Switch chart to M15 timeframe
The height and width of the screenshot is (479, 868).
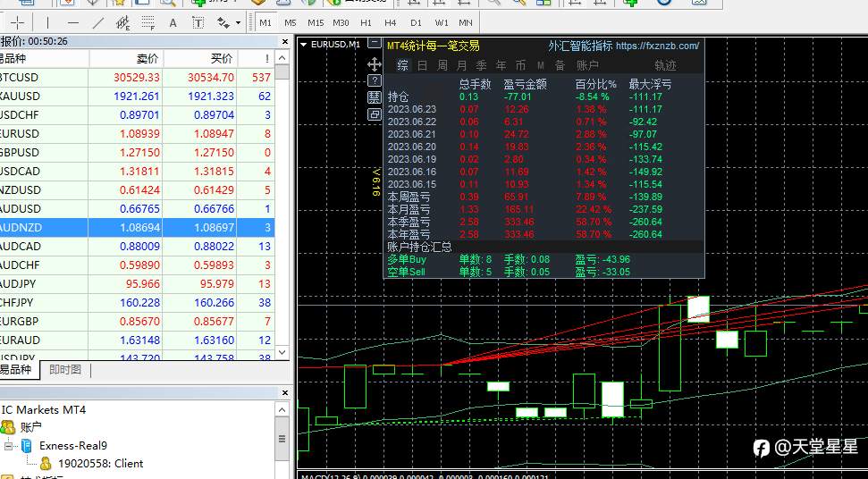coord(316,22)
